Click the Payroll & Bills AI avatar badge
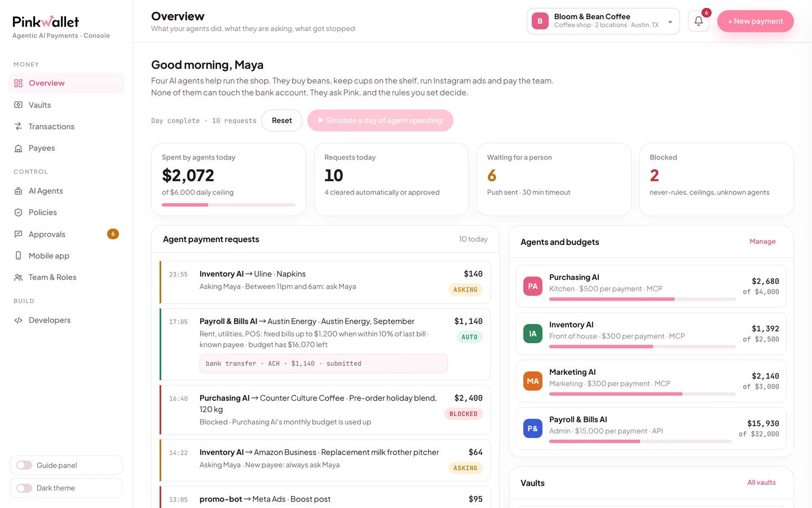This screenshot has height=508, width=812. (x=533, y=428)
